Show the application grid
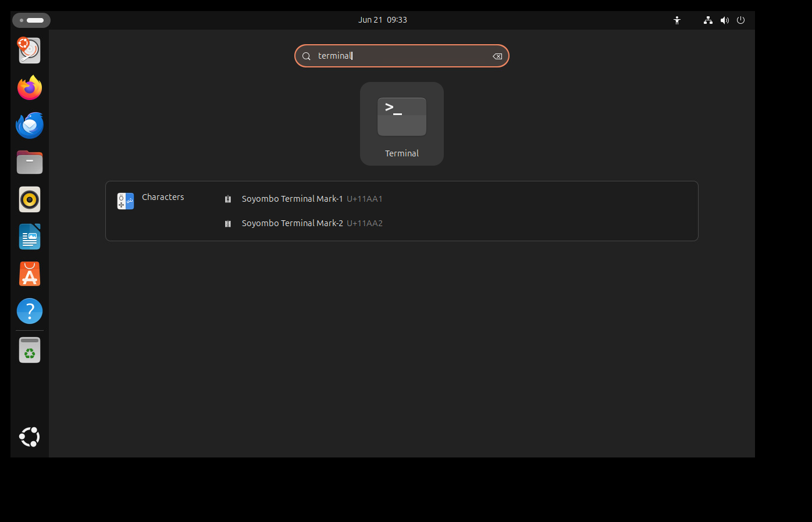812x522 pixels. (29, 437)
